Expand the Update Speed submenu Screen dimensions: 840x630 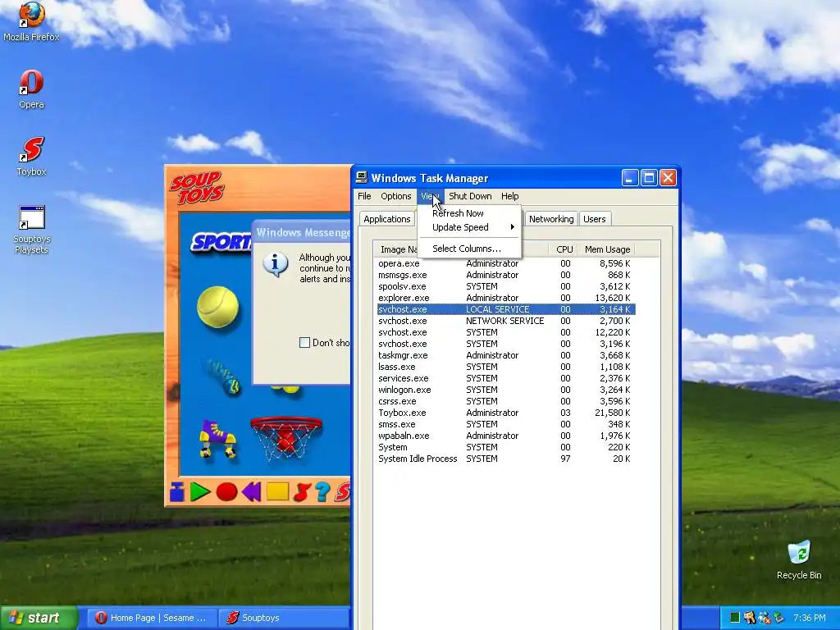coord(468,227)
